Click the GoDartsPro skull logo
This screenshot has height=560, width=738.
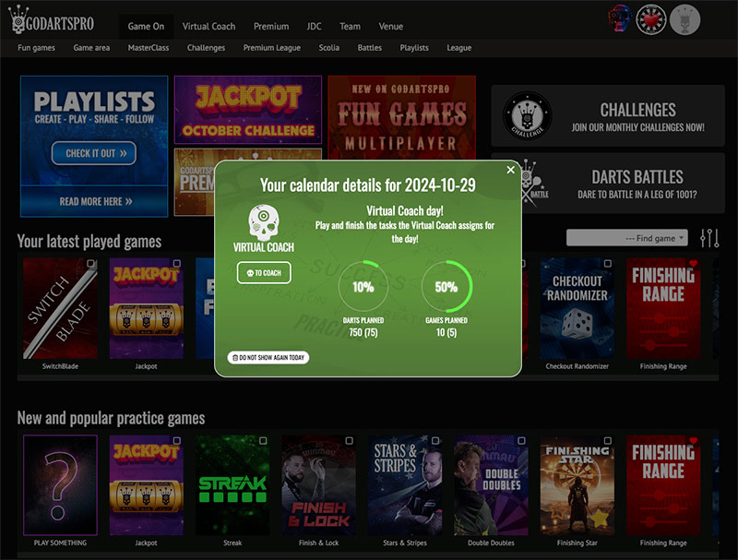tap(51, 19)
